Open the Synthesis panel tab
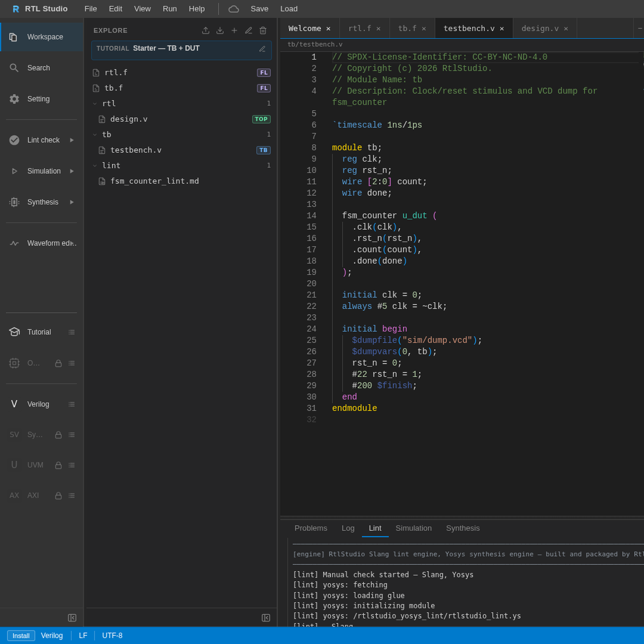Screen dimensions: 644x644 click(463, 528)
